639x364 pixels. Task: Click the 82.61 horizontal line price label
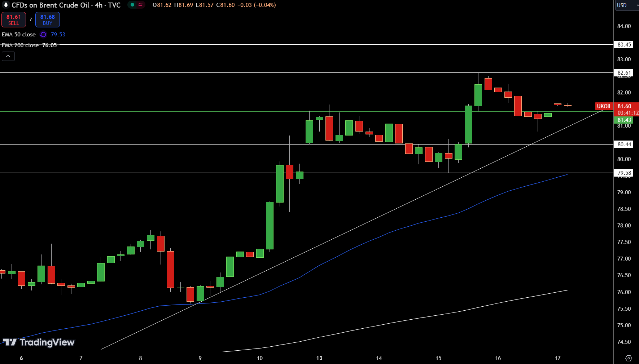click(624, 73)
